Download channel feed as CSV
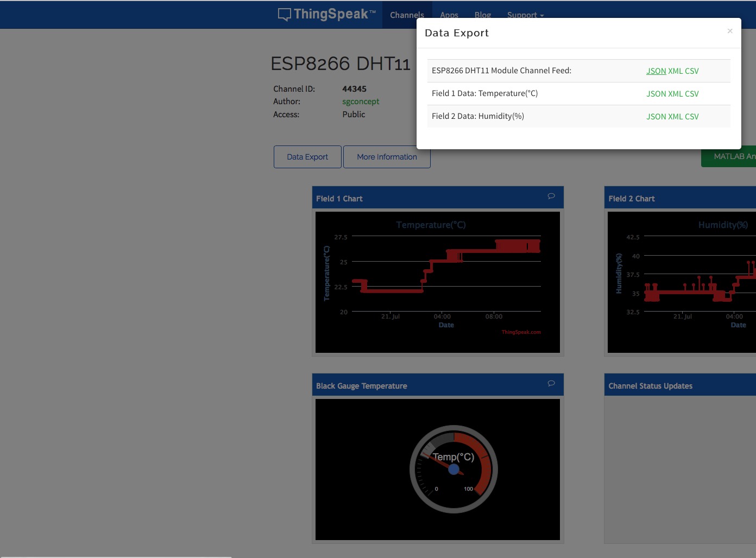756x558 pixels. click(x=692, y=71)
